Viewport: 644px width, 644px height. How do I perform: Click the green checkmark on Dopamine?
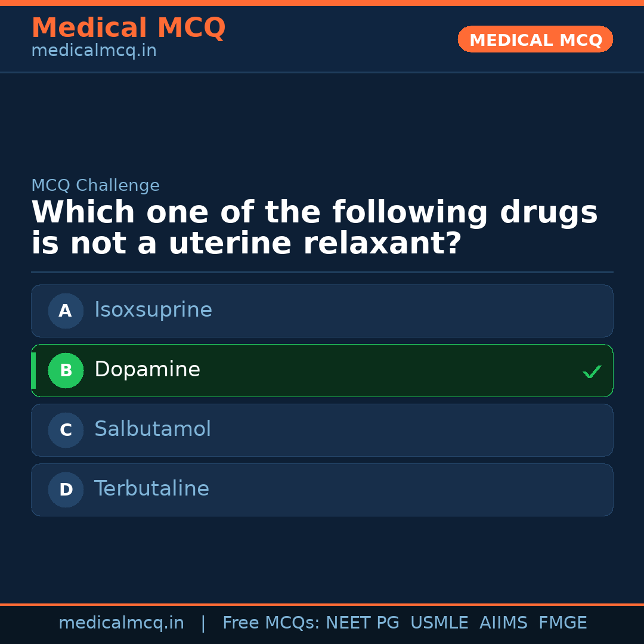(x=592, y=371)
